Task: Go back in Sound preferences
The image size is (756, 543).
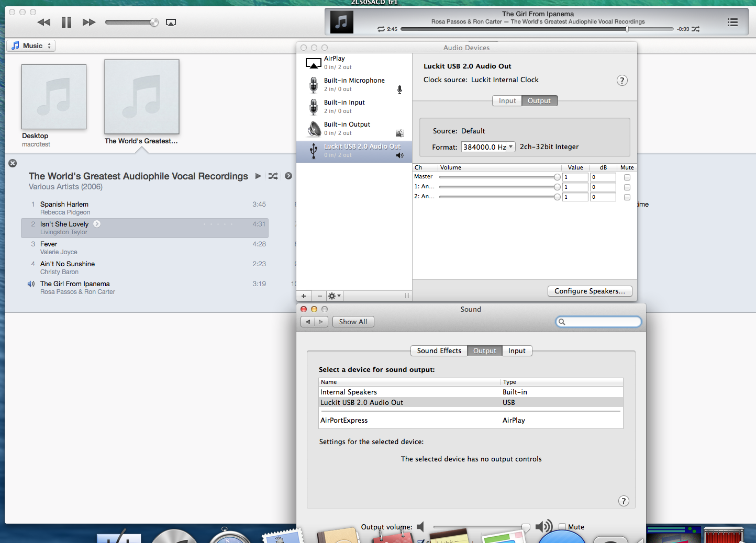Action: [x=308, y=322]
